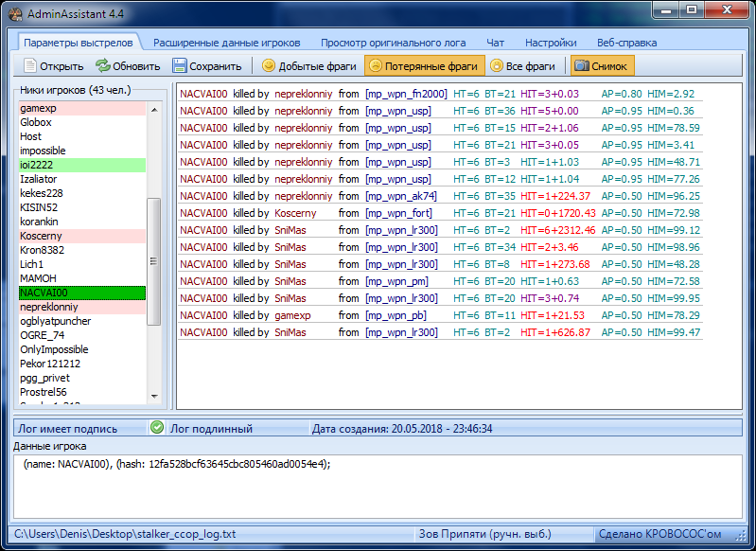Show Добытые фраги list
Viewport: 756px width, 551px height.
point(309,65)
